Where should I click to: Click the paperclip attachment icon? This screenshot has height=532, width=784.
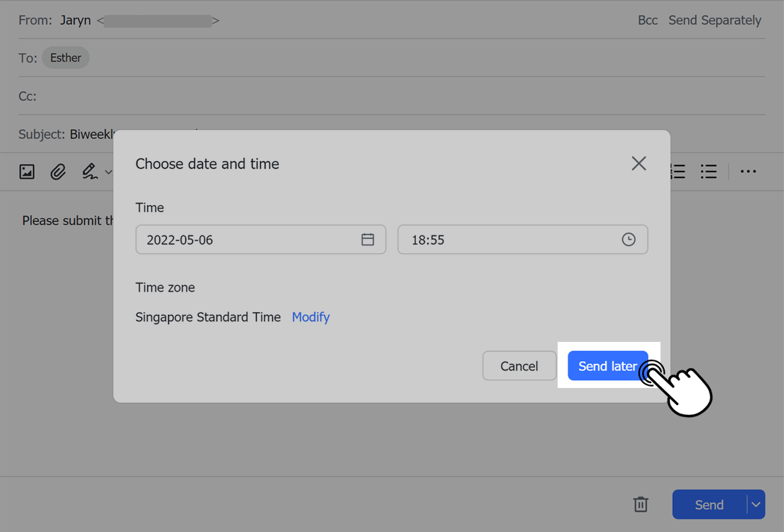(x=58, y=172)
